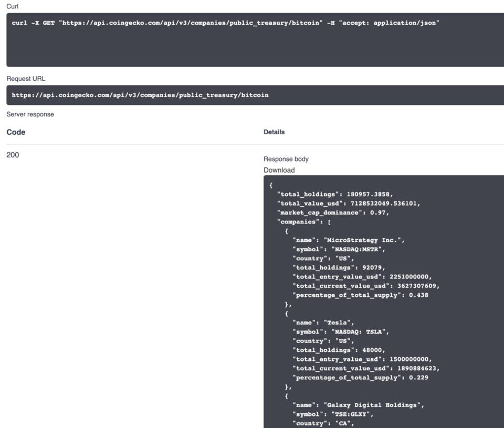The image size is (504, 428).
Task: Click the Request URL text box
Action: click(140, 95)
